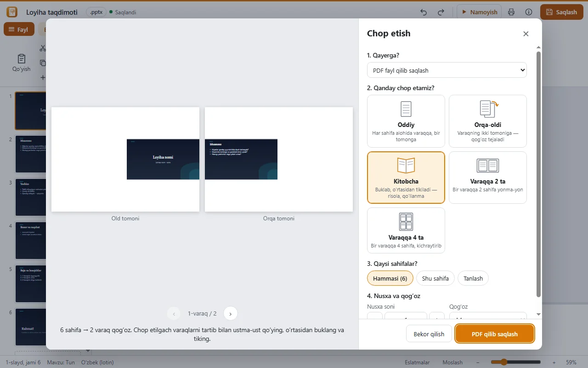Click the Loyiha taqdimoti document title
588x368 pixels.
coord(52,12)
